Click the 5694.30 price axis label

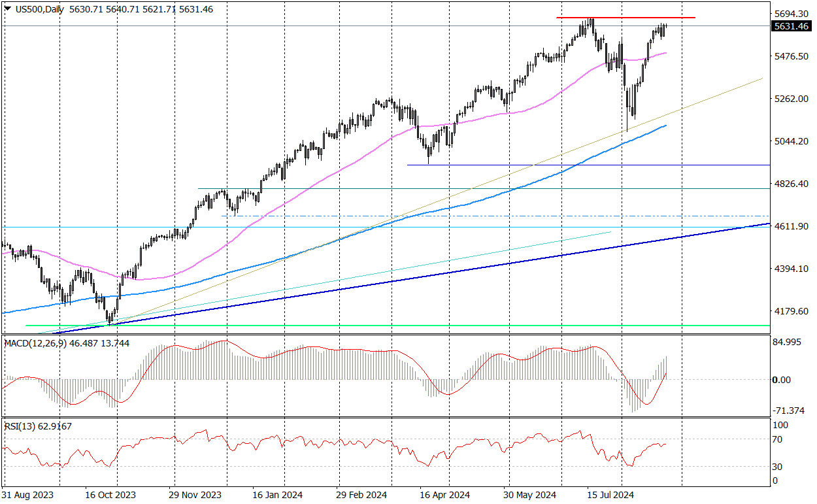tap(792, 14)
